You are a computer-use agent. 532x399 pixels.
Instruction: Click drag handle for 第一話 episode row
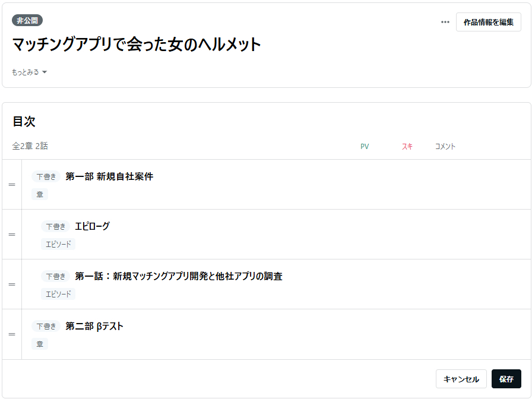(12, 284)
